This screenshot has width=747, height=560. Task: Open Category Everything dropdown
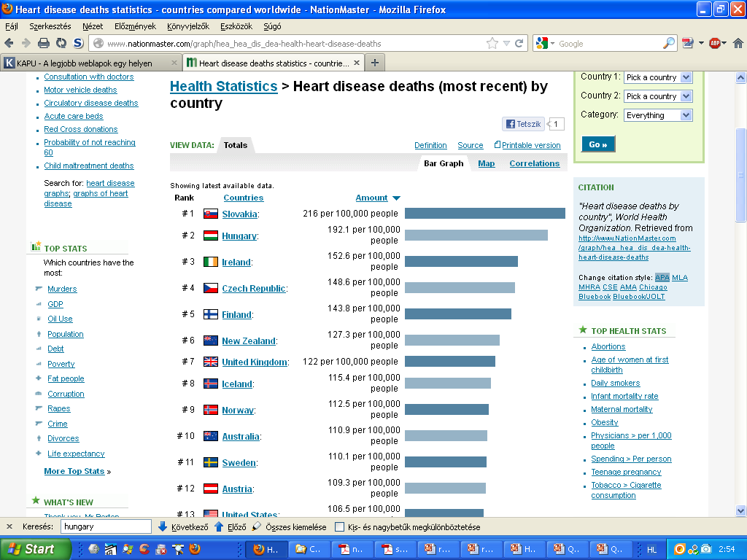click(658, 115)
